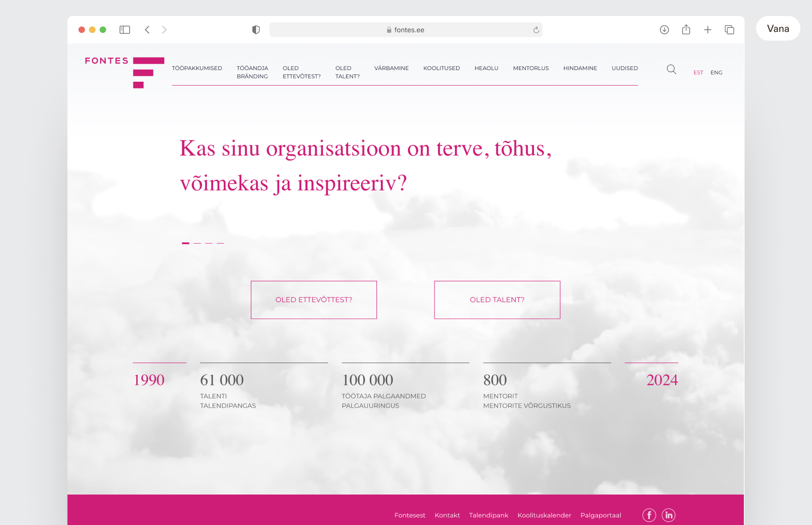Select the second slider indicator dash
The height and width of the screenshot is (525, 812).
pos(197,243)
